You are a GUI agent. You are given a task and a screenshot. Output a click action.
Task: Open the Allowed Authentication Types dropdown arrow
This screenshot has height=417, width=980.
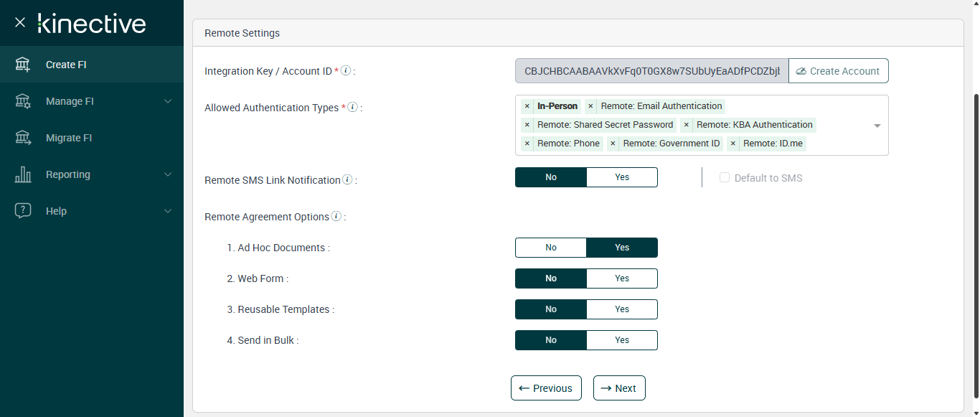(877, 126)
